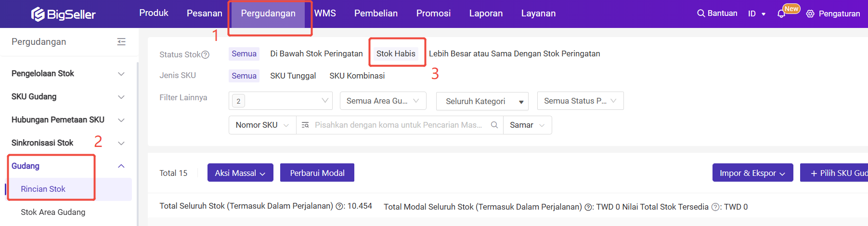
Task: Click help icon beside Total Modal Seluruh Stok
Action: point(588,207)
